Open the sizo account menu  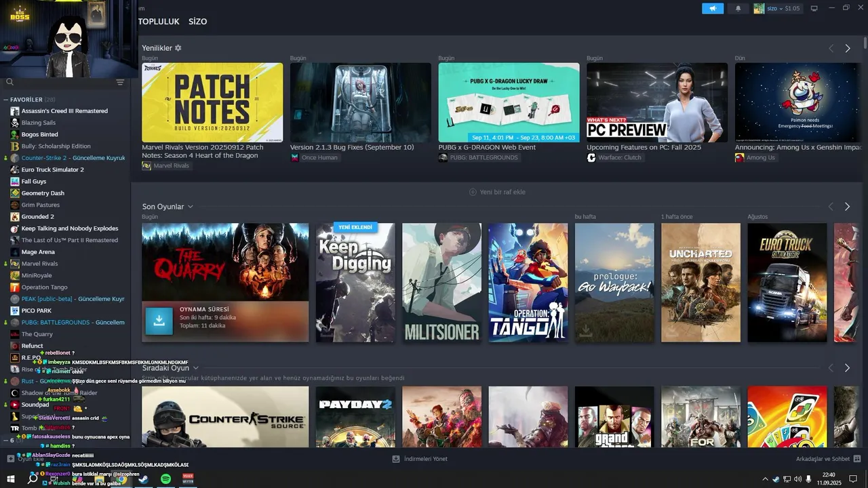pyautogui.click(x=777, y=8)
